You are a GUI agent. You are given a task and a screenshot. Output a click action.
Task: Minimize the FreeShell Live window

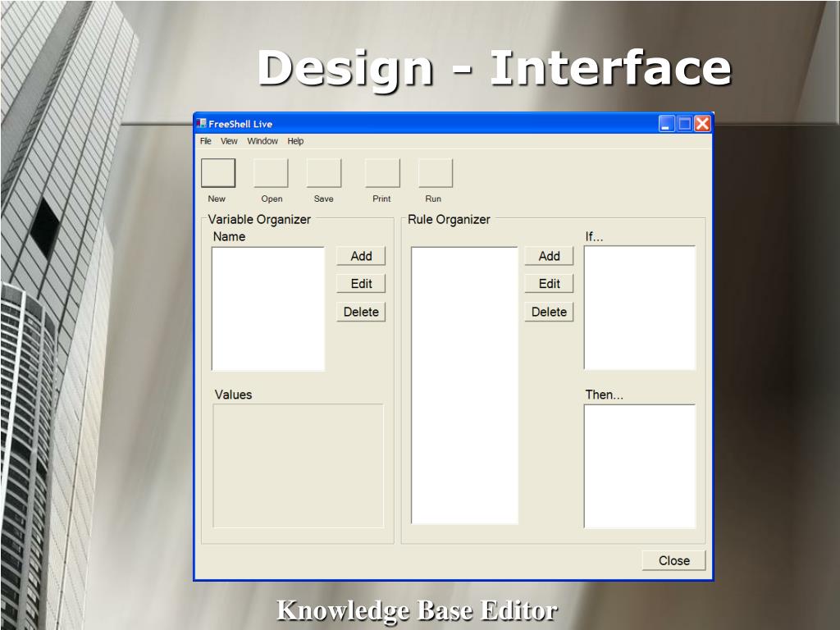pyautogui.click(x=666, y=124)
